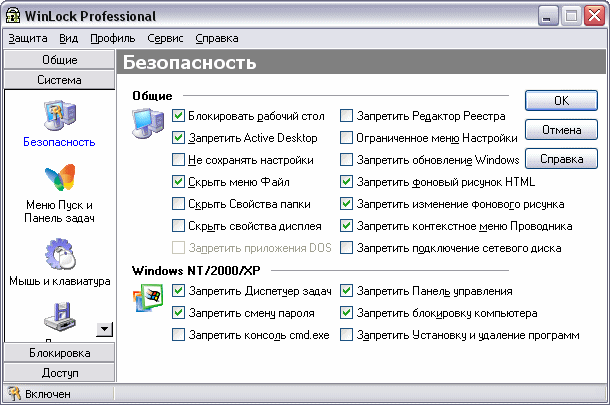
Task: Toggle Запретить смену пароля checkbox
Action: [178, 313]
